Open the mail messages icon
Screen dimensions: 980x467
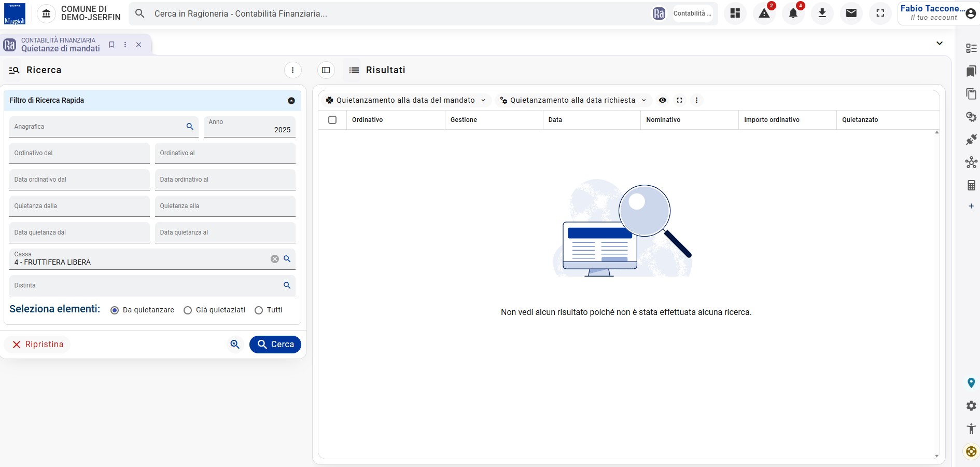coord(851,13)
